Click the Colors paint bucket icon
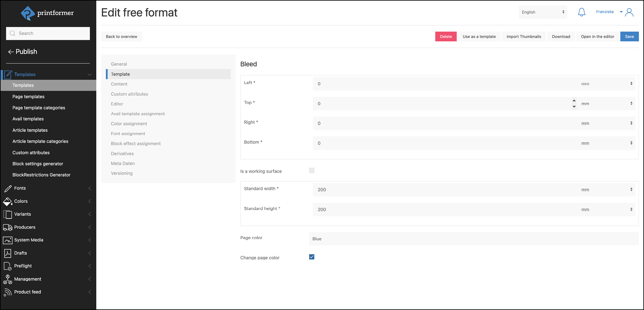Viewport: 644px width, 310px height. [x=7, y=201]
